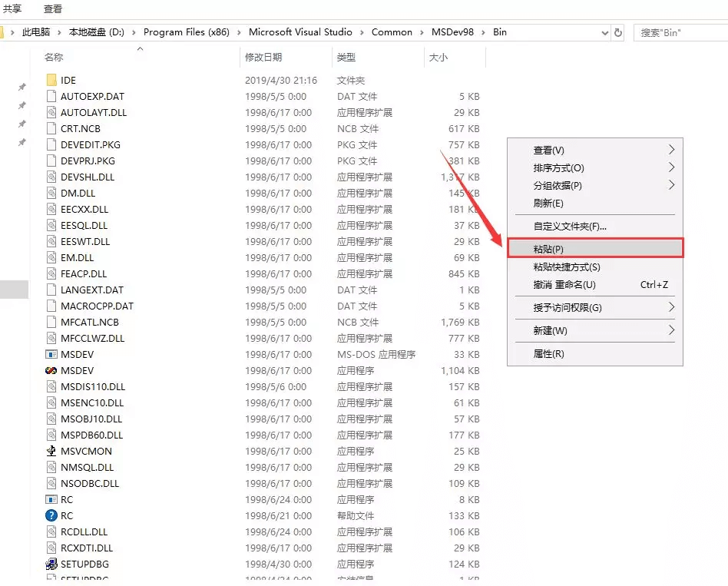Select 粘贴快捷方式(S) menu entry
This screenshot has height=586, width=728.
tap(595, 267)
